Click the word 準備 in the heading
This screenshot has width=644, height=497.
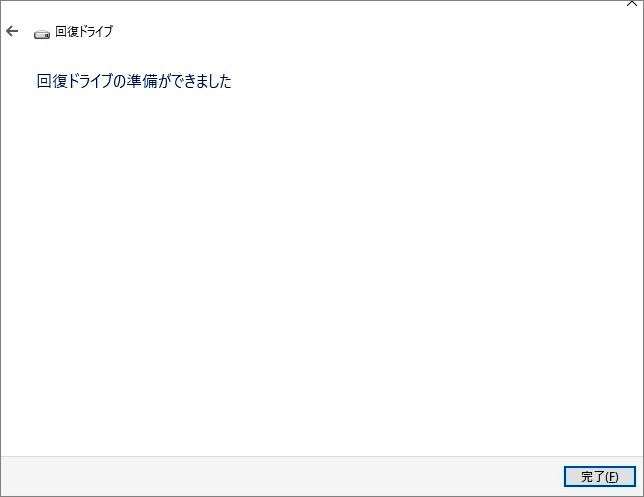tap(142, 81)
